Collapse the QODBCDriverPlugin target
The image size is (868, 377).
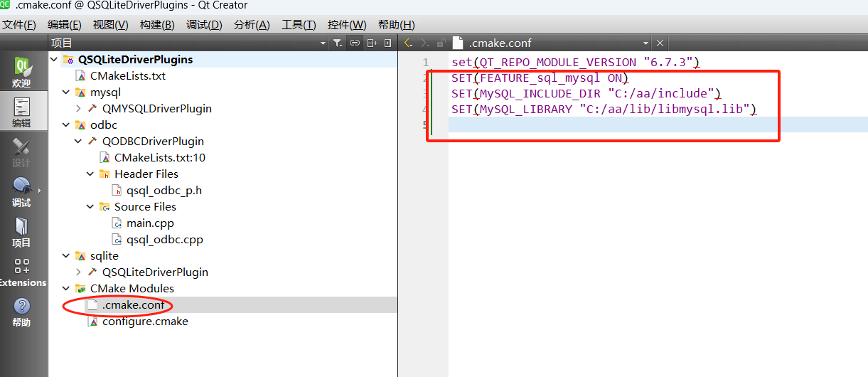(79, 142)
